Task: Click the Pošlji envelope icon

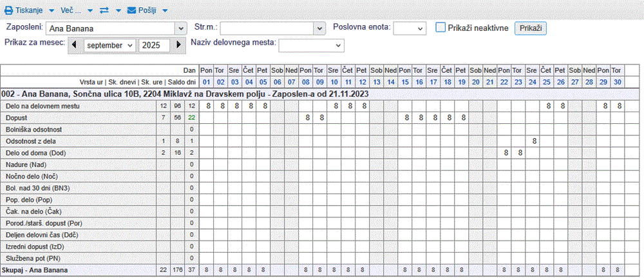Action: coord(132,11)
